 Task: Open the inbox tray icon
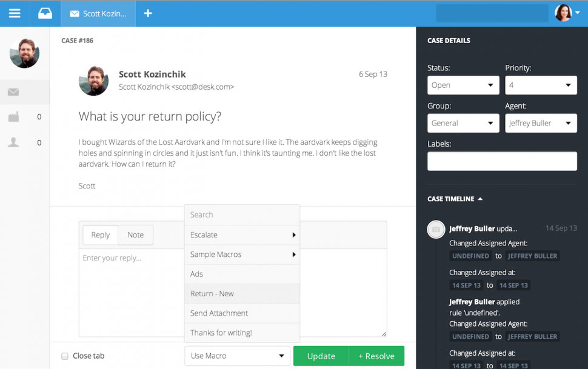(x=45, y=13)
